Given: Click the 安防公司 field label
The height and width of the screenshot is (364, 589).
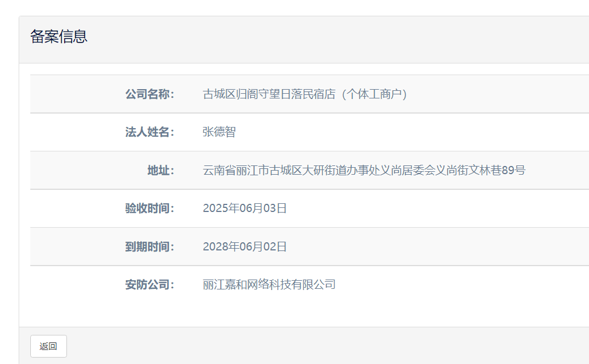Looking at the screenshot, I should pyautogui.click(x=149, y=285).
